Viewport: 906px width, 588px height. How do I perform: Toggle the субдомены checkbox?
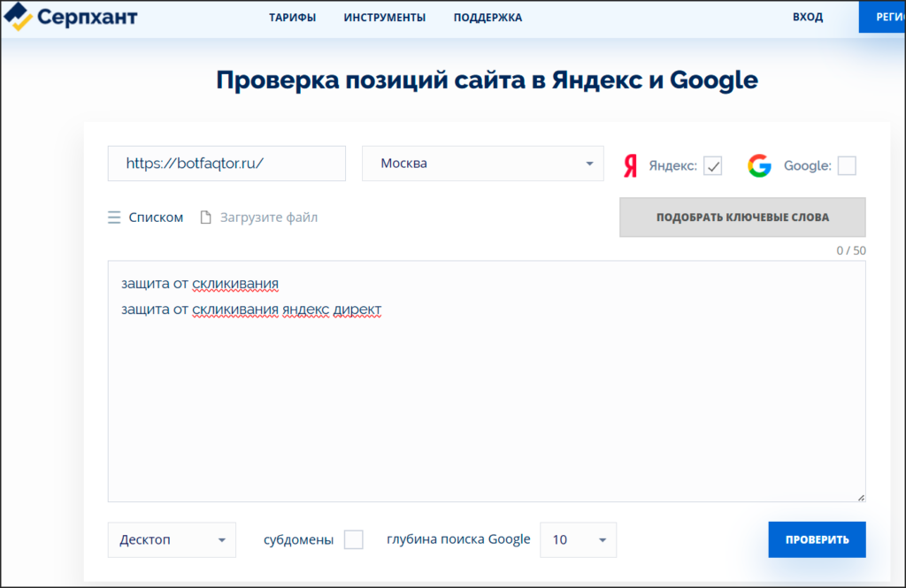tap(354, 539)
